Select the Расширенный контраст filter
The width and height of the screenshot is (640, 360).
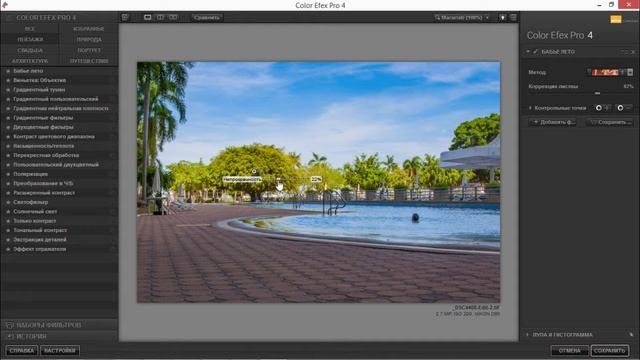coord(44,193)
